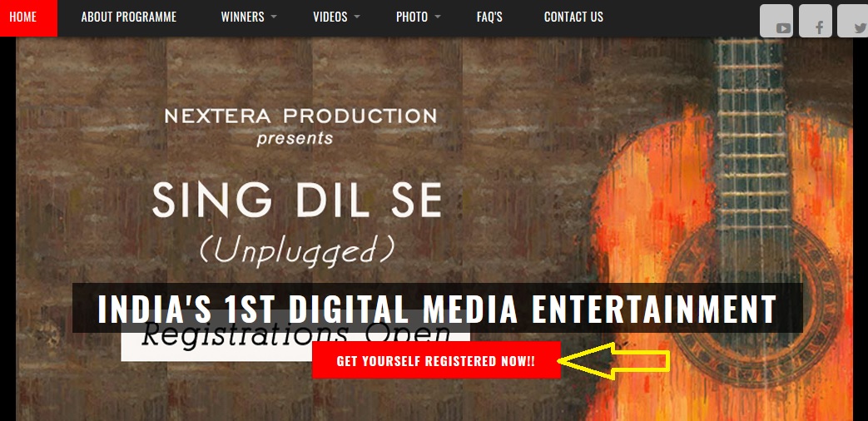868x421 pixels.
Task: Click the Sing Dil Se title
Action: click(x=297, y=201)
